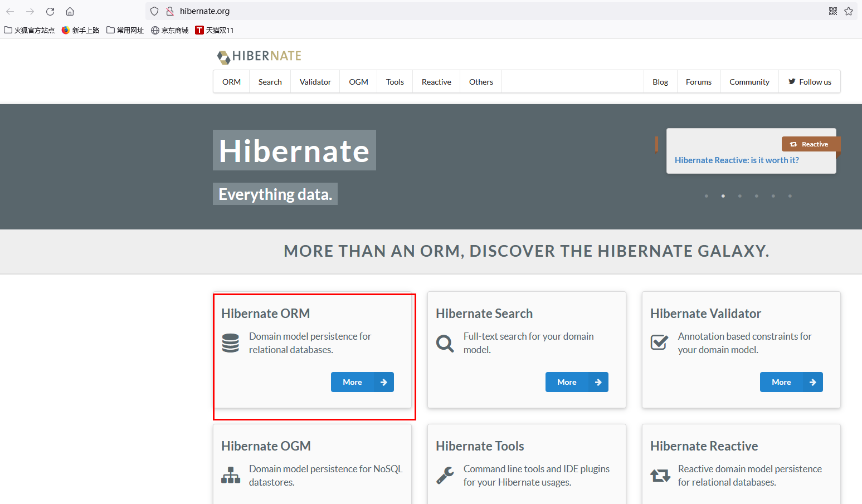Click the Hibernate OGM heading
This screenshot has width=862, height=504.
[x=266, y=446]
